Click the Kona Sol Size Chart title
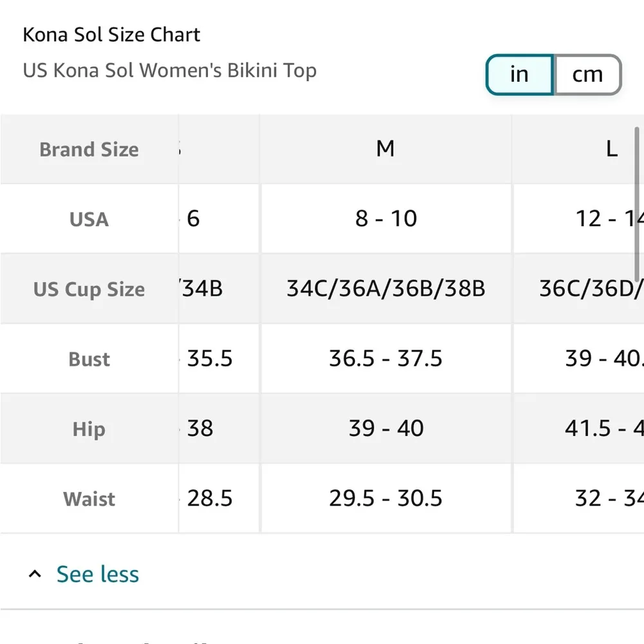Viewport: 644px width, 644px height. coord(111,34)
